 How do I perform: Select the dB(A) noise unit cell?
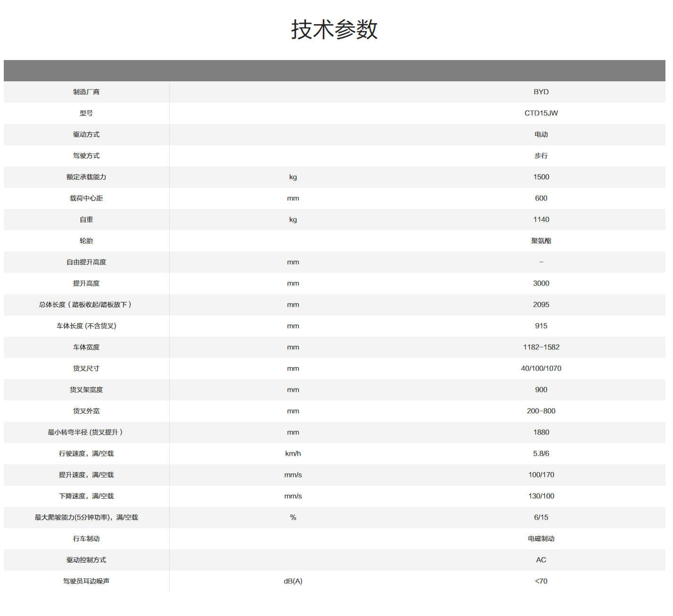tap(293, 581)
